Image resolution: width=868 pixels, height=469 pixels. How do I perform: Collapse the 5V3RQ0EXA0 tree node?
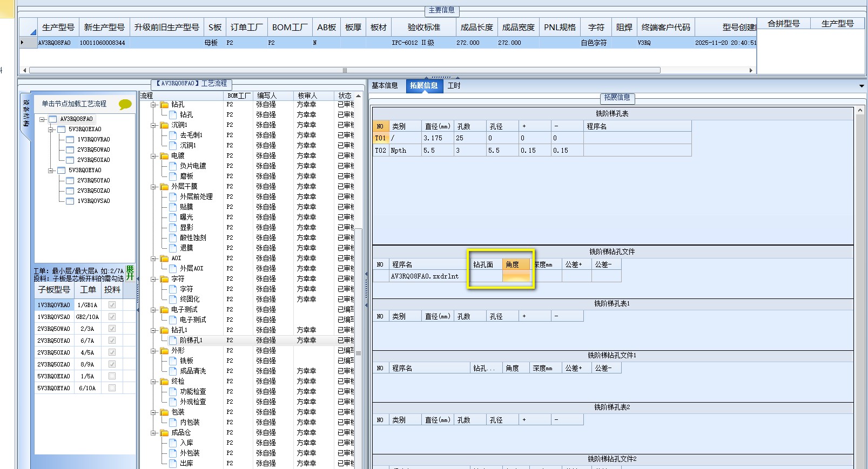pos(51,130)
